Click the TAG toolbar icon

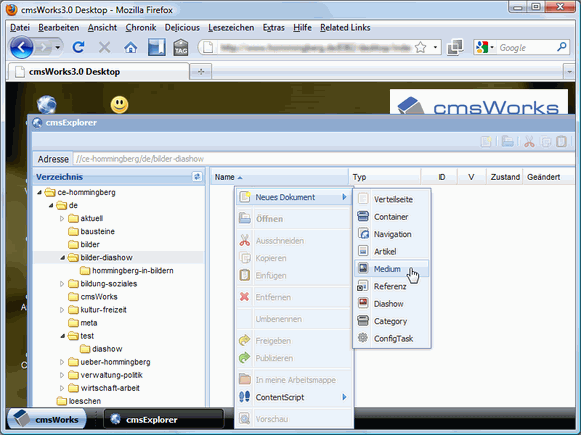tap(181, 47)
